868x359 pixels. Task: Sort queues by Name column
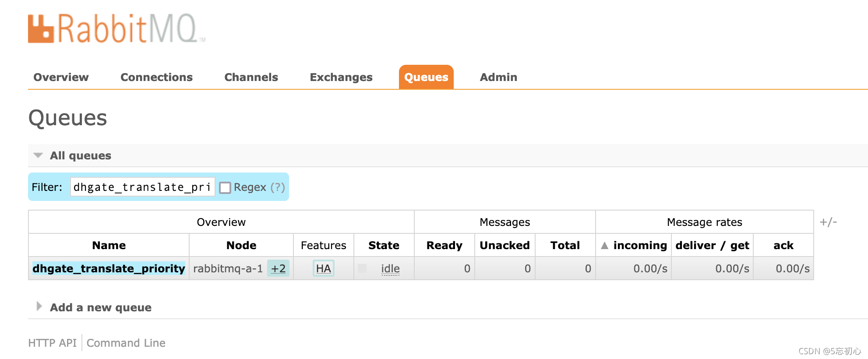pyautogui.click(x=109, y=245)
